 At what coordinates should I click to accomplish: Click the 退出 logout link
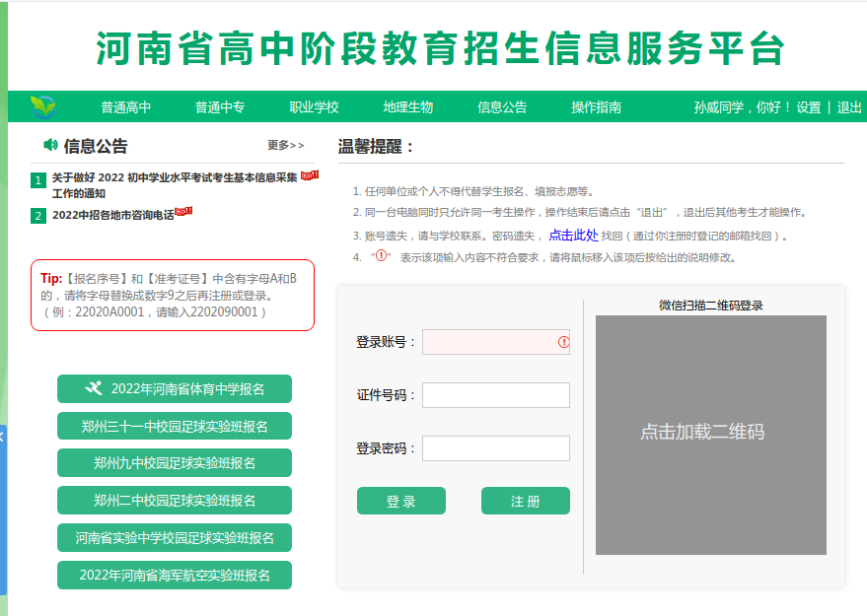tap(849, 107)
